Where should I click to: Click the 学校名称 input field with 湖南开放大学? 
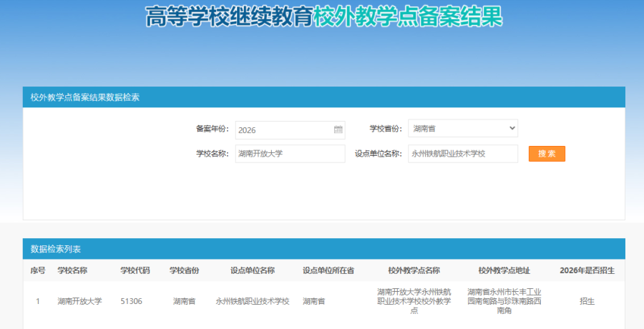(x=290, y=154)
